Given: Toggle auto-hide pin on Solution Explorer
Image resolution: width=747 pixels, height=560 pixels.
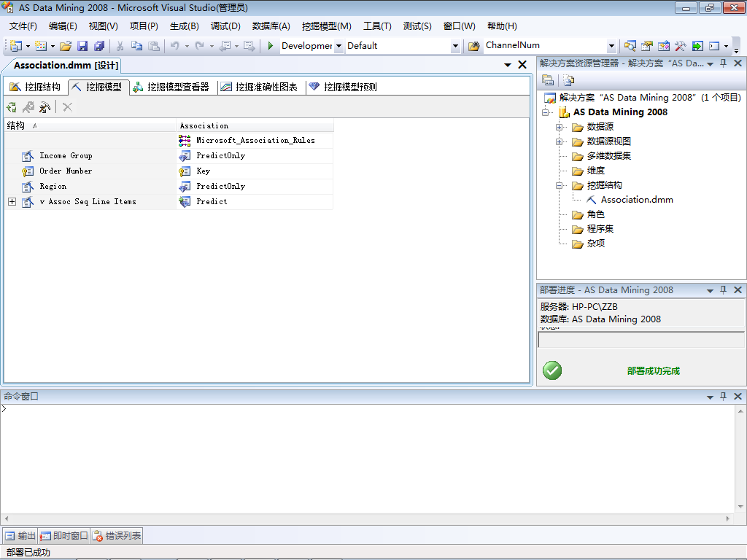Looking at the screenshot, I should 723,63.
